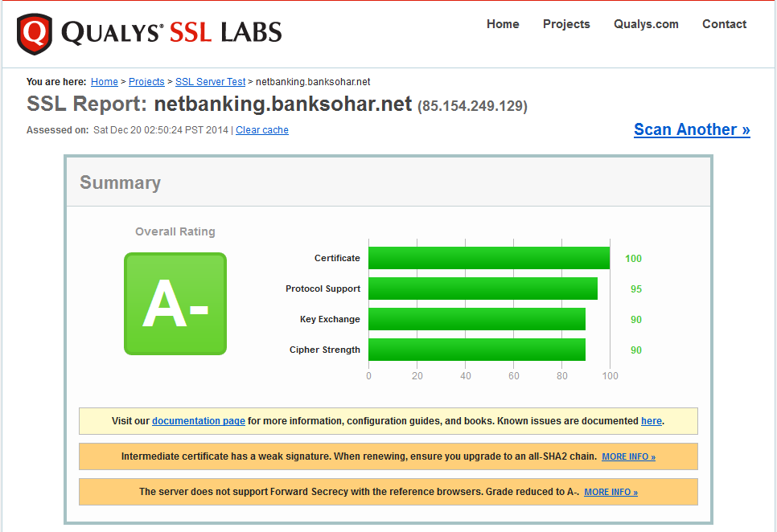
Task: Select the IP address 85.154.249.129
Action: [472, 106]
